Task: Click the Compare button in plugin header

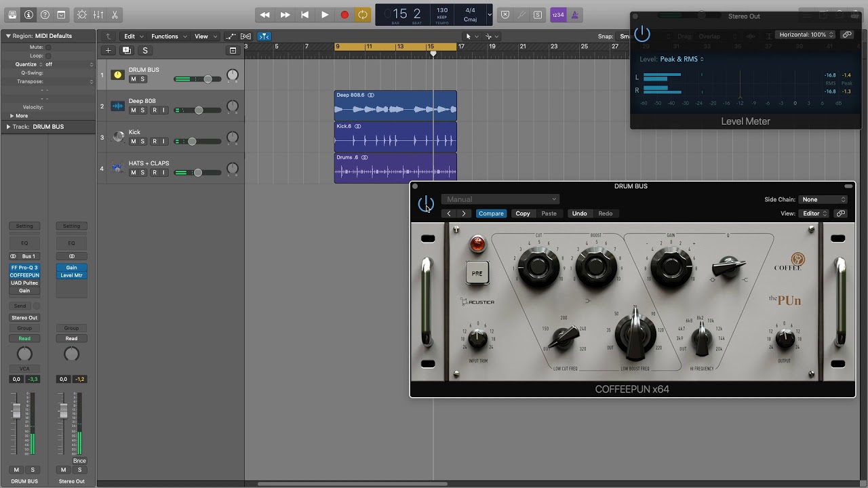Action: [491, 213]
